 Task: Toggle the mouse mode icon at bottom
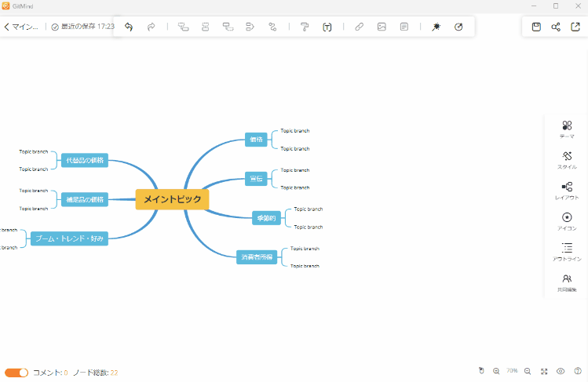(x=481, y=371)
